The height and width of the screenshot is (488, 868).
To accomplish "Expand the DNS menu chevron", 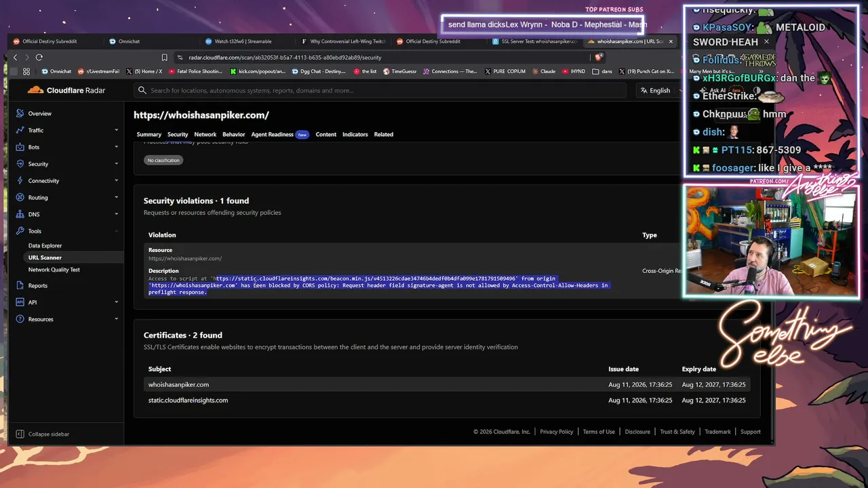I will (x=117, y=214).
